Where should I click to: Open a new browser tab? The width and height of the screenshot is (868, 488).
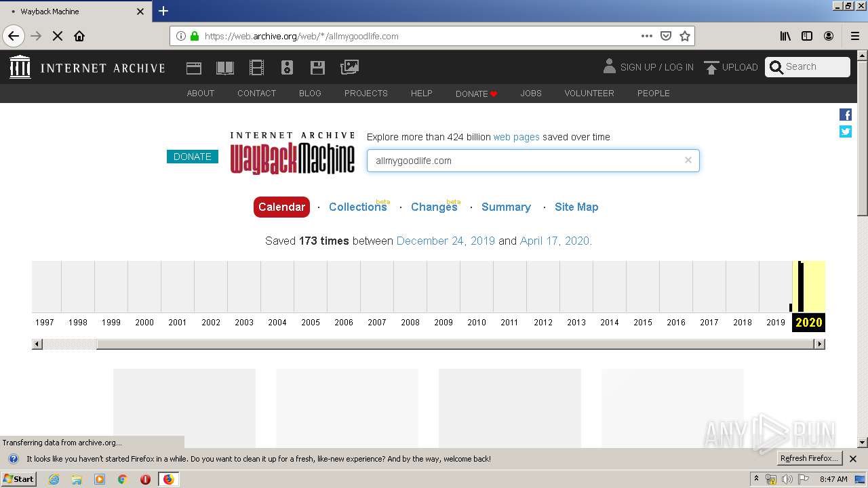[x=163, y=11]
